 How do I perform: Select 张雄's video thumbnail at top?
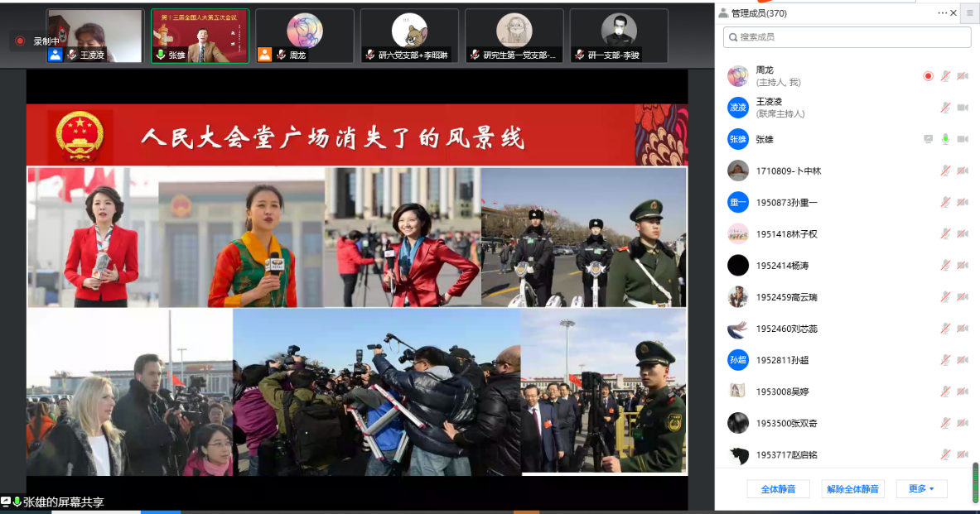200,36
